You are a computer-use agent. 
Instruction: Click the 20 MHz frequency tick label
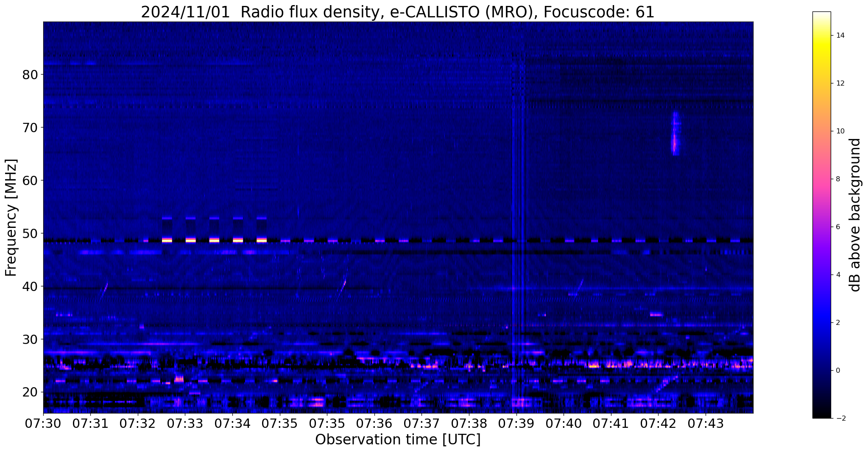(30, 392)
